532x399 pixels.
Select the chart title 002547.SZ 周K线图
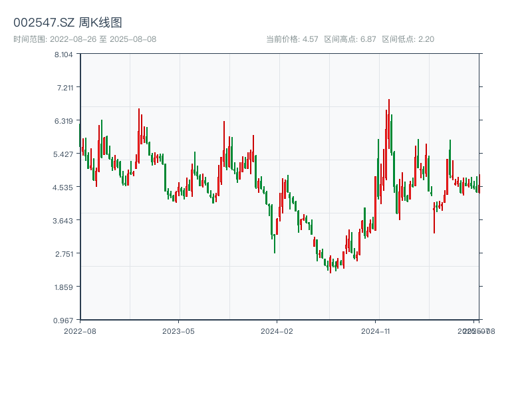click(x=68, y=23)
